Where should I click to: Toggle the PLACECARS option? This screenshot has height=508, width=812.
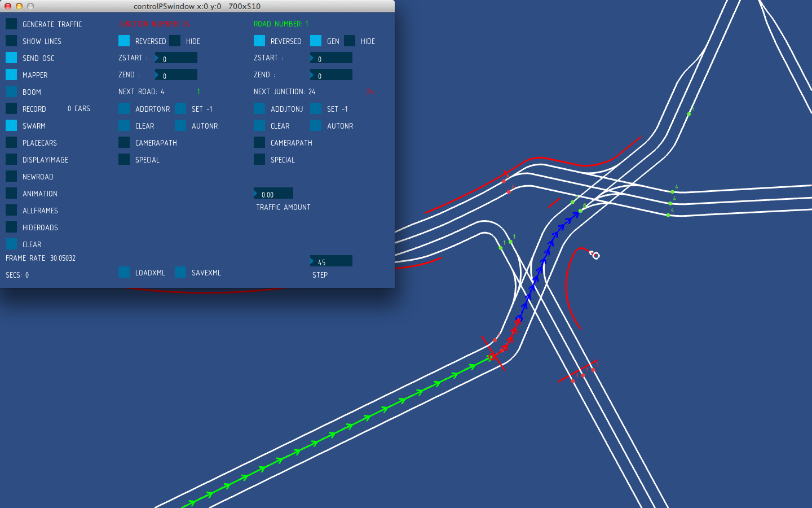[11, 142]
